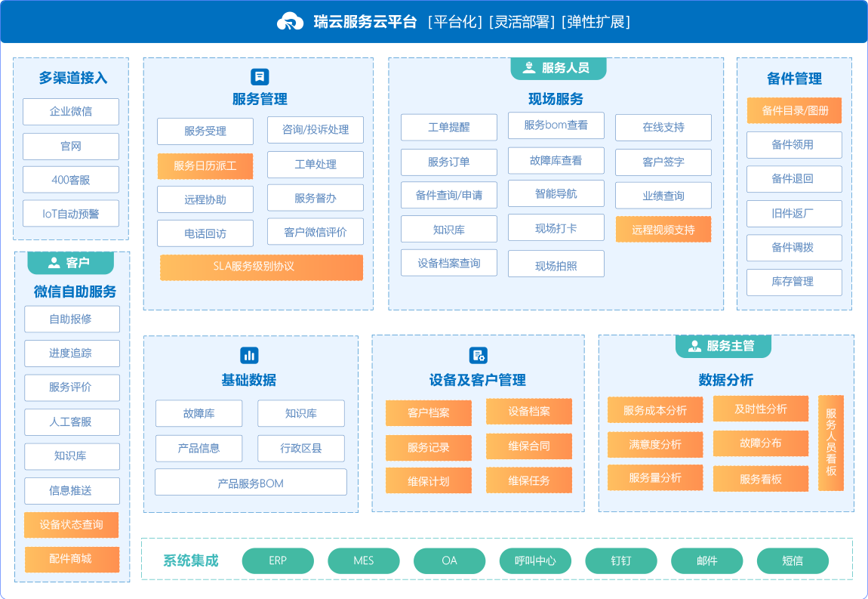Select the 在线支持 box
The height and width of the screenshot is (599, 868).
[663, 128]
